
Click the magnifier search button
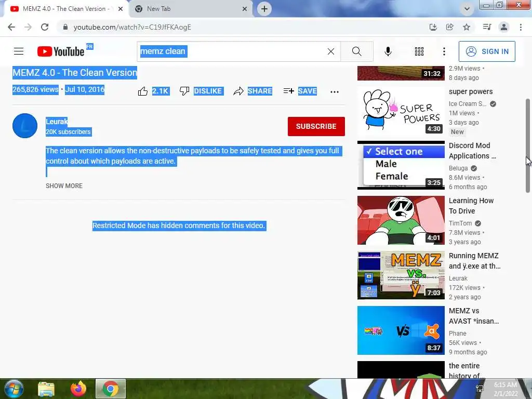356,51
